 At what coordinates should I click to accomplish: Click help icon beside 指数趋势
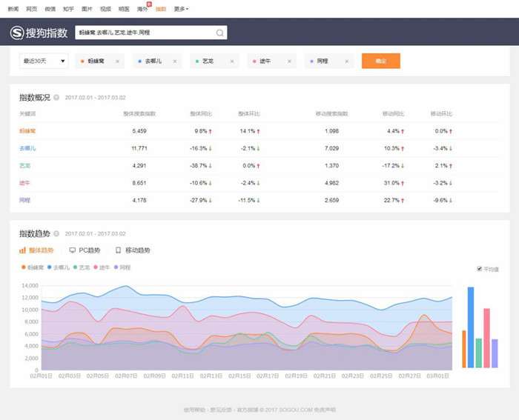tap(56, 234)
